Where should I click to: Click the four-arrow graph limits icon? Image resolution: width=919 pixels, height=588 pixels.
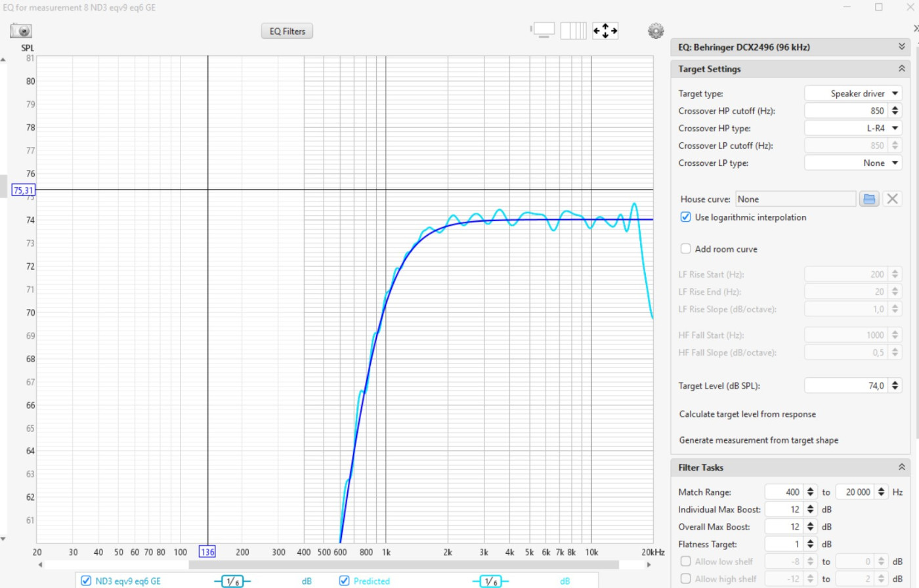605,30
